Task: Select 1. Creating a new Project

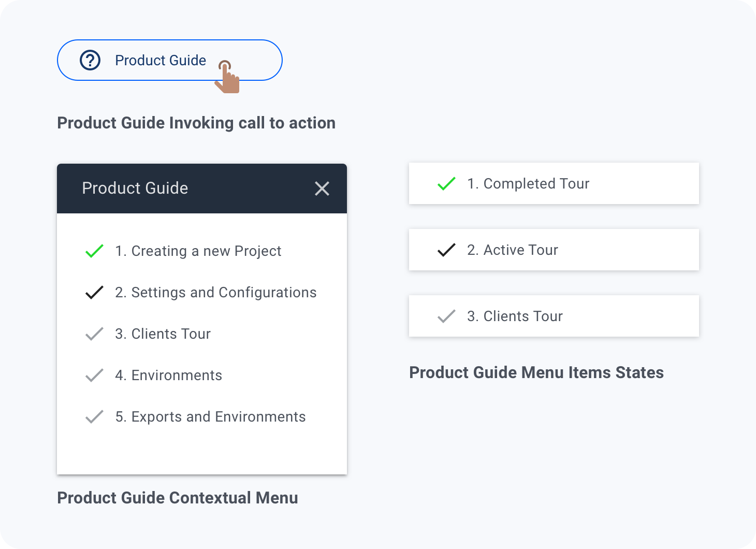Action: tap(198, 251)
